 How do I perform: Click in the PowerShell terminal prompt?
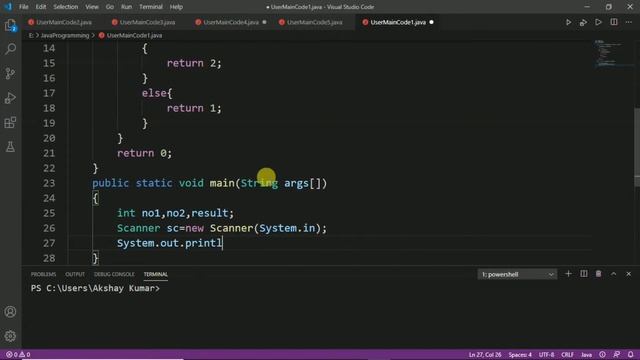pos(96,289)
